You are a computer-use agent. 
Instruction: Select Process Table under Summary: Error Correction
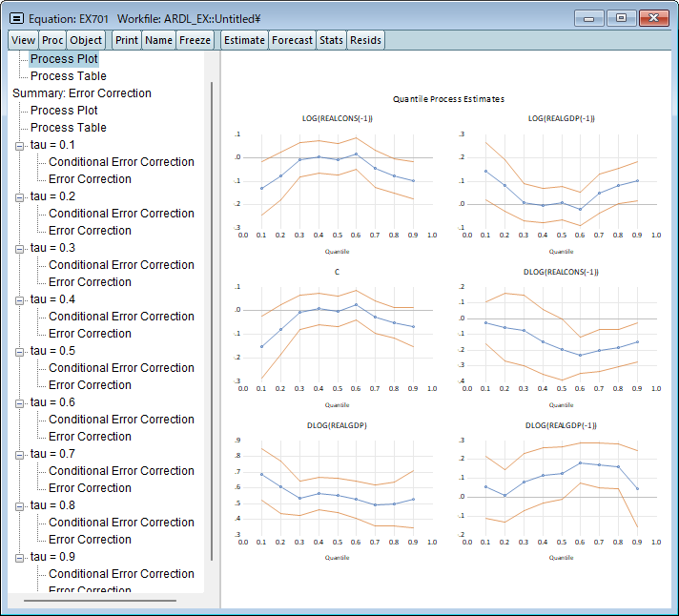tap(69, 128)
